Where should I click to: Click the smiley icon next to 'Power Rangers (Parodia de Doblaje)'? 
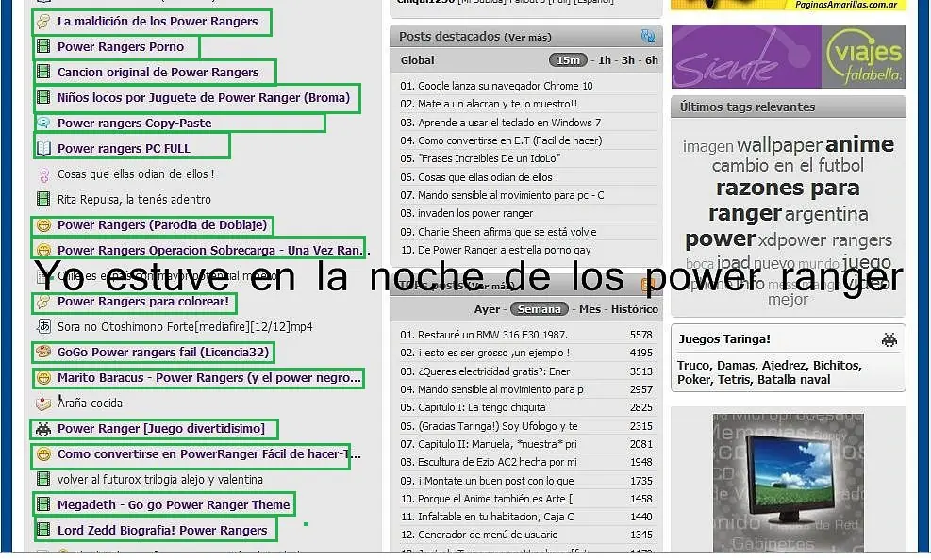point(43,224)
